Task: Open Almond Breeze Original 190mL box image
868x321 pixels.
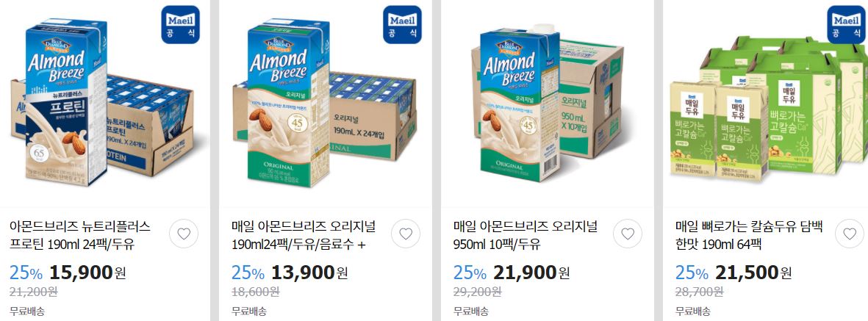Action: (324, 104)
